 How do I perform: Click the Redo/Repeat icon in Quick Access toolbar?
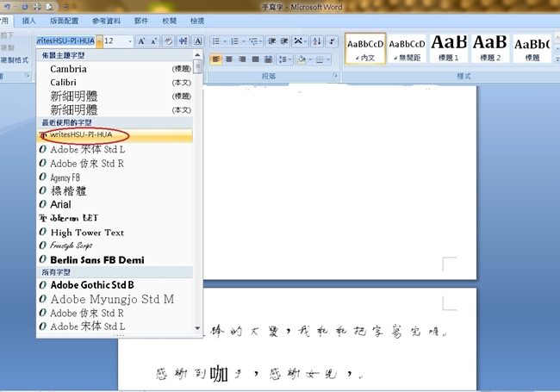(25, 6)
